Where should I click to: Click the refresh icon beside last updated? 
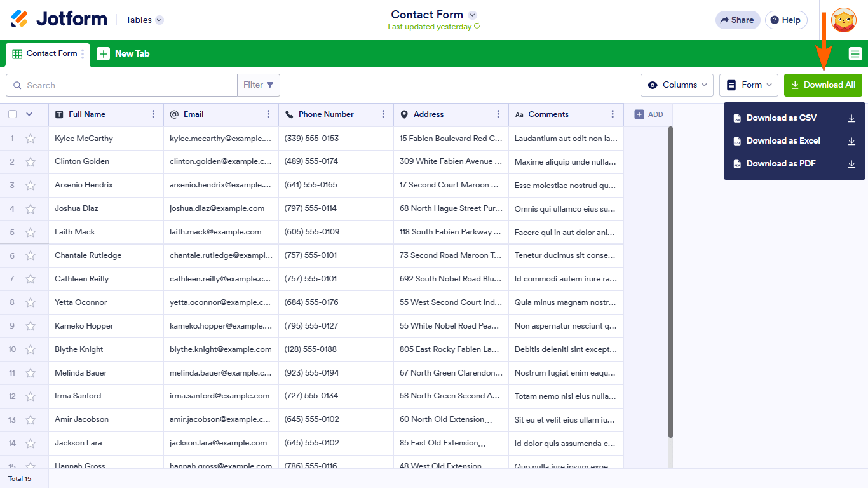tap(477, 27)
